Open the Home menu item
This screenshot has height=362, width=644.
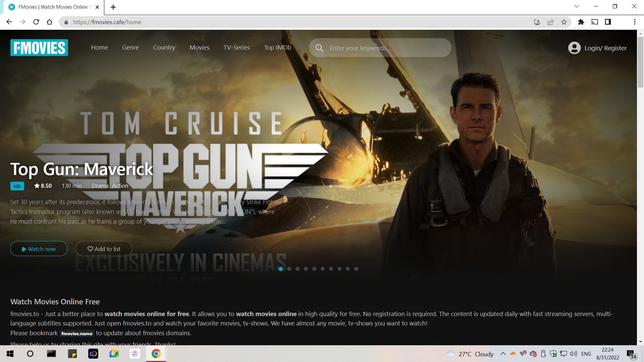point(99,48)
